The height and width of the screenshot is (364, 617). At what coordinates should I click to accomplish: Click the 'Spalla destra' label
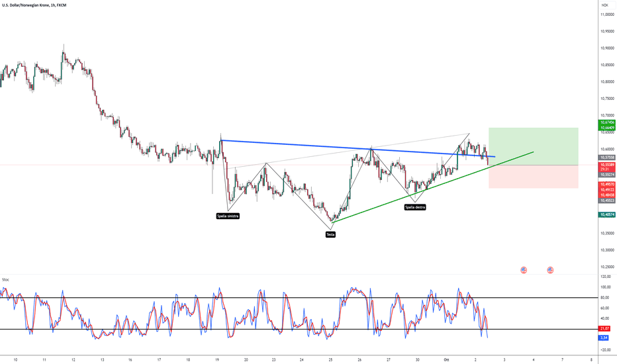coord(415,207)
